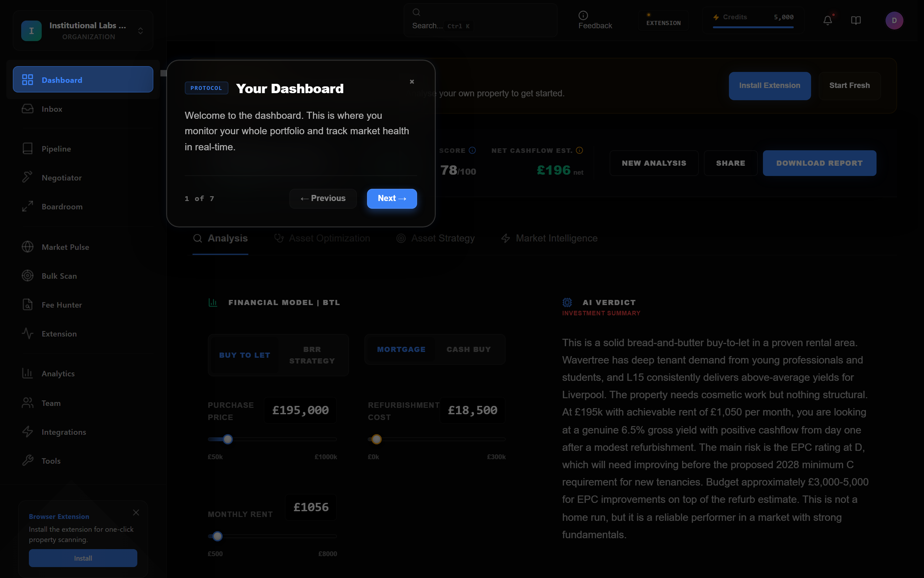Click the Start Fresh button
924x578 pixels.
(850, 86)
